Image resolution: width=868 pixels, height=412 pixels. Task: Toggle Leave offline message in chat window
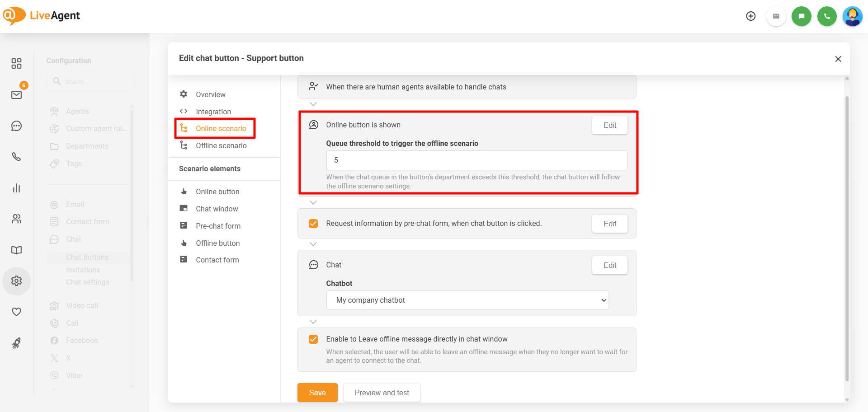point(313,339)
